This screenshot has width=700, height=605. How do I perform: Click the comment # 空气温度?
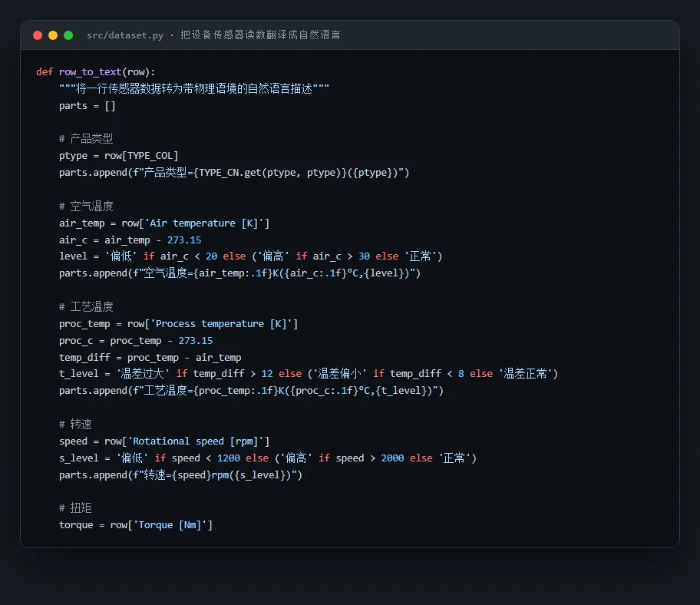click(86, 207)
